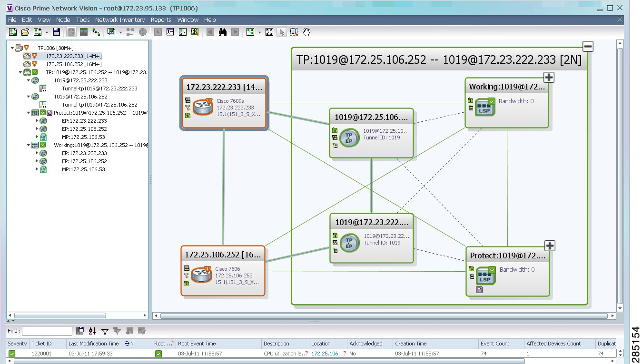Click the Go to Parent up-arrow icon
The width and height of the screenshot is (642, 364).
click(x=158, y=32)
